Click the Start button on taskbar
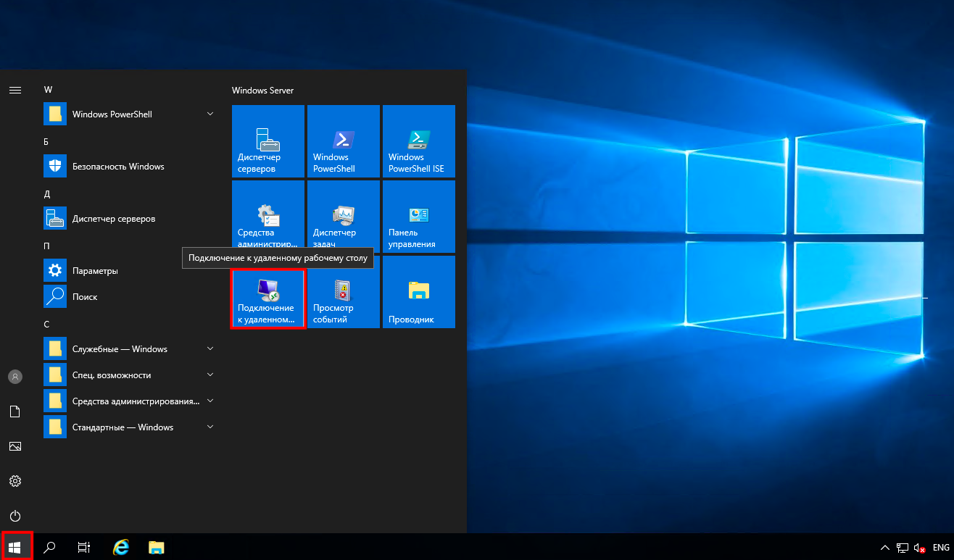This screenshot has width=954, height=560. pyautogui.click(x=16, y=547)
